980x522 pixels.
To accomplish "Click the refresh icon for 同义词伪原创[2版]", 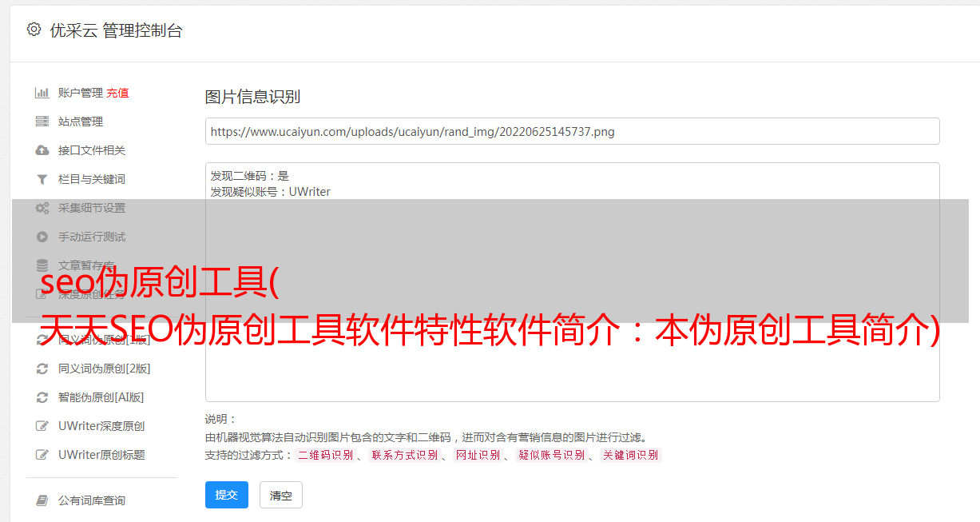I will click(42, 369).
